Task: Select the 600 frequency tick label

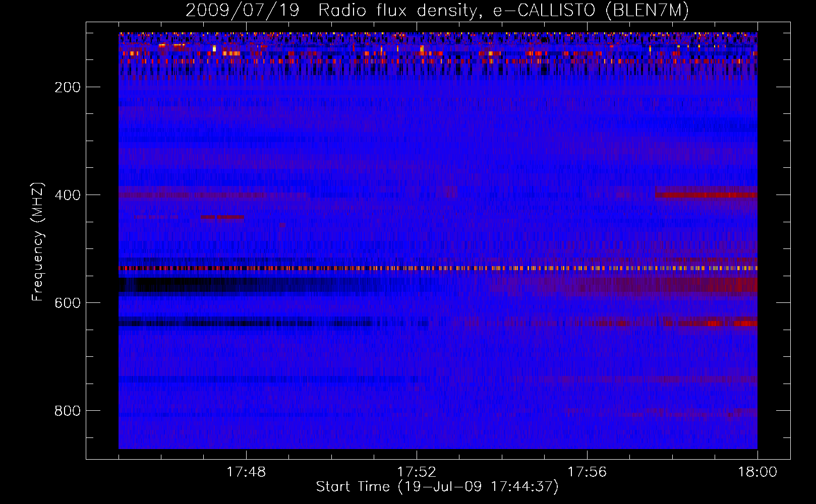Action: point(68,303)
